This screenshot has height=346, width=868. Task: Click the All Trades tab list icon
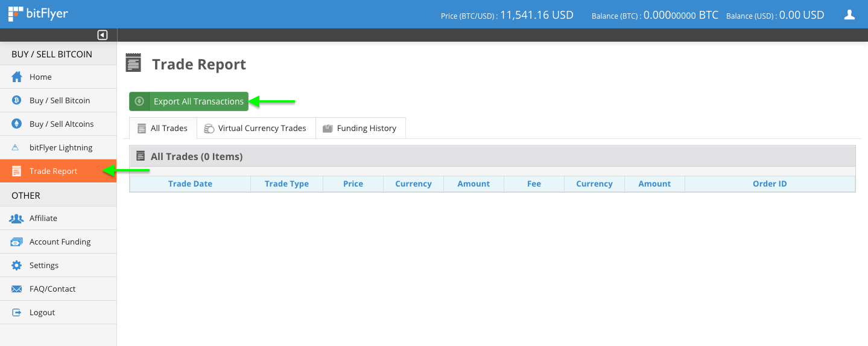[x=142, y=128]
